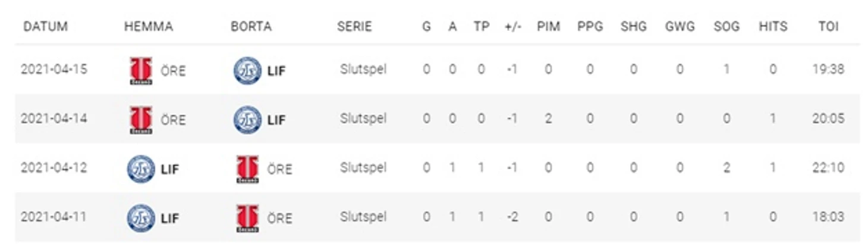Click the HITS column header
Image resolution: width=868 pixels, height=246 pixels.
pyautogui.click(x=773, y=27)
